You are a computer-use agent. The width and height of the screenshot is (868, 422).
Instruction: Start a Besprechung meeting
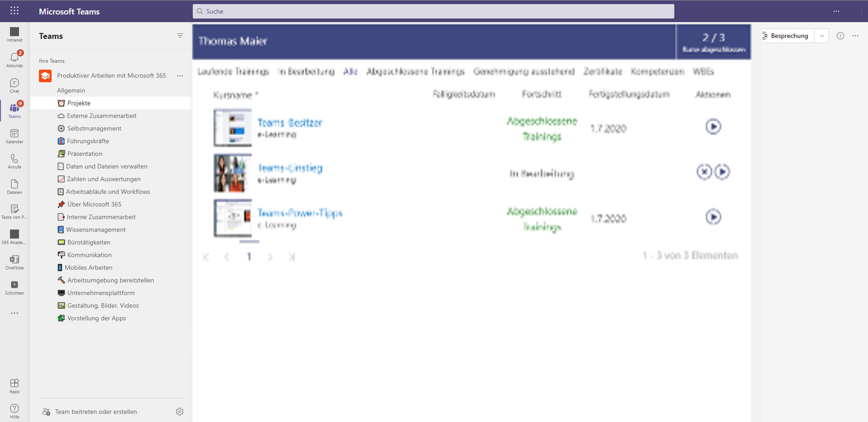coord(789,36)
